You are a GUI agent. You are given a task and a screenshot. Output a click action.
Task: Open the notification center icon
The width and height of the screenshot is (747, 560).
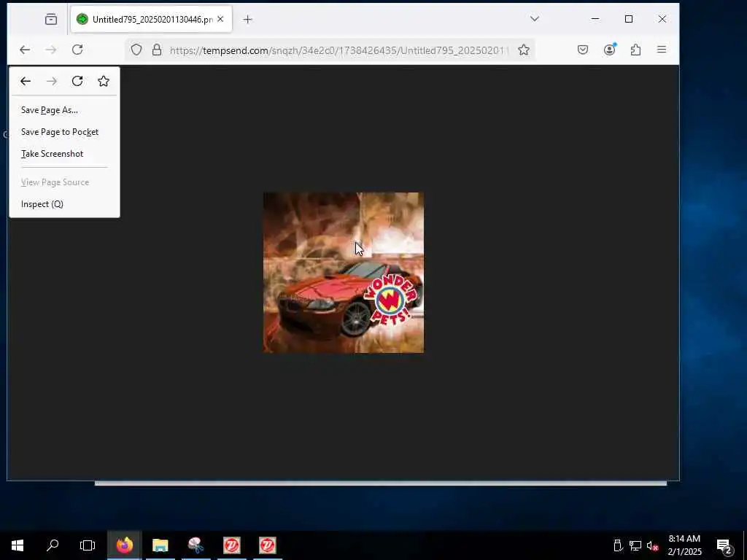point(724,545)
